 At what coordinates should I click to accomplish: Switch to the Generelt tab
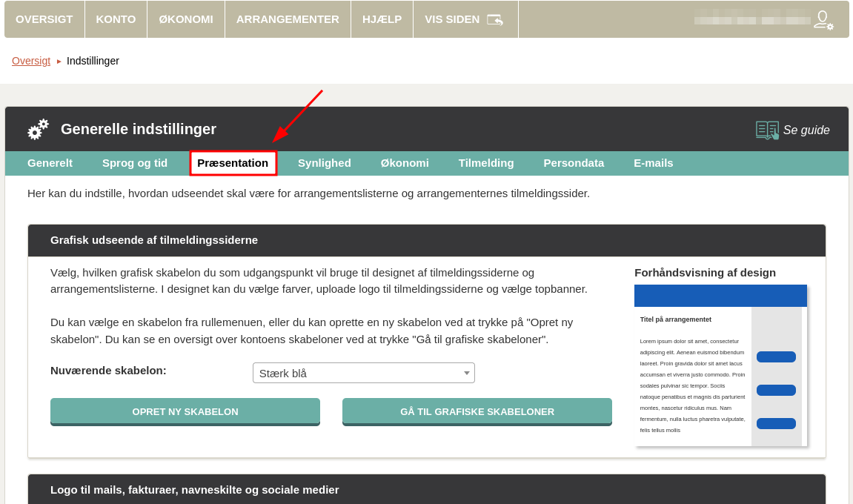[x=50, y=163]
